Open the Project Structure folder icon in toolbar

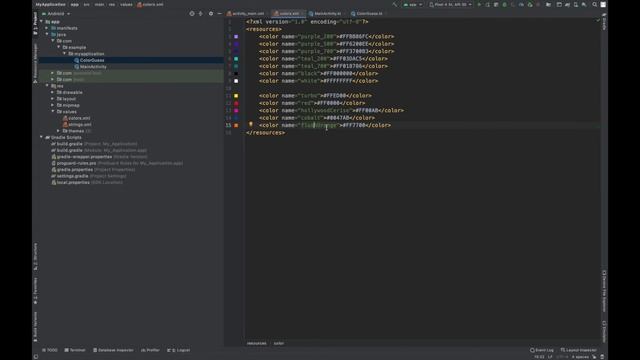click(548, 4)
